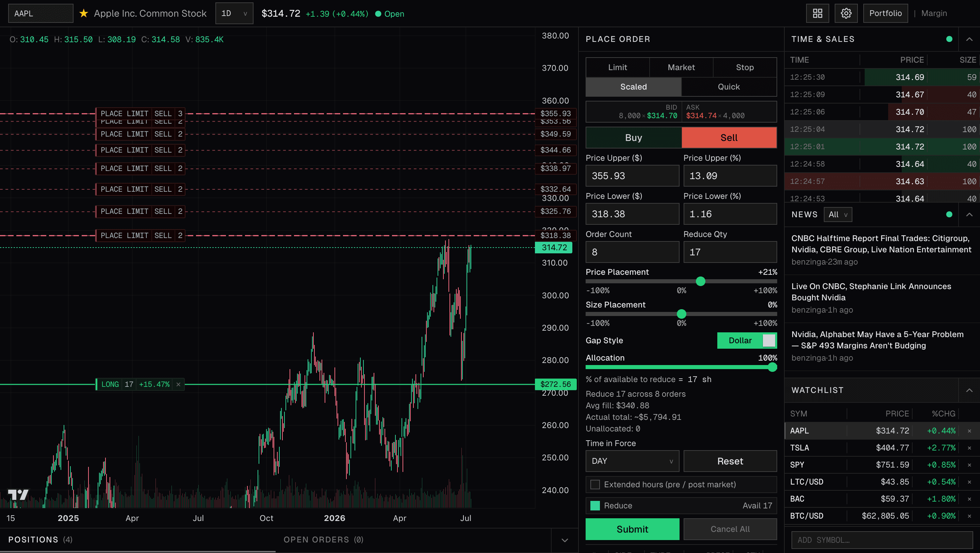
Task: Click the TradingView logo on chart
Action: [x=18, y=495]
